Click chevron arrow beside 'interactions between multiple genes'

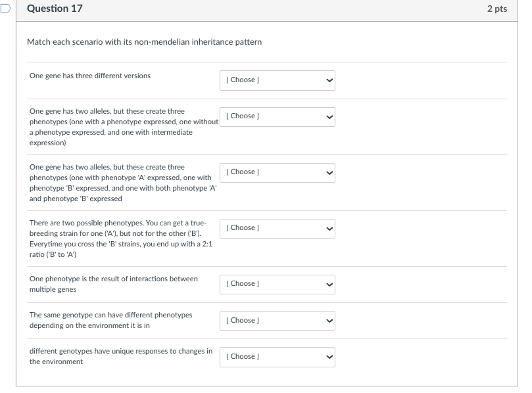coord(329,284)
